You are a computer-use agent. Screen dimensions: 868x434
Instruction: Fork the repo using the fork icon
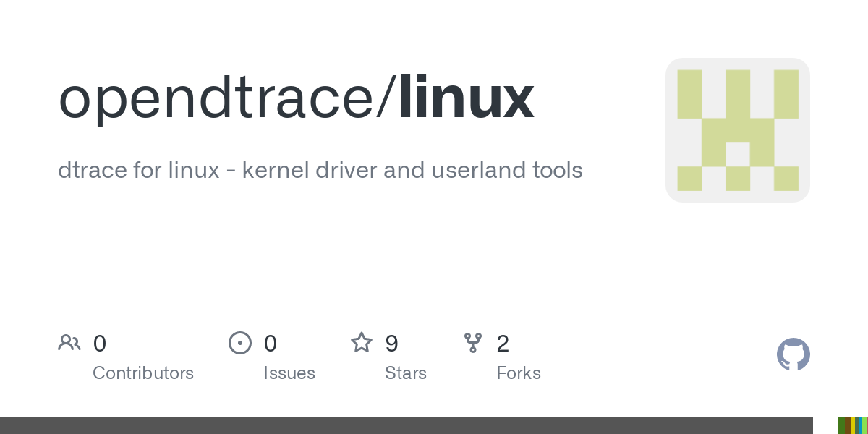[473, 343]
